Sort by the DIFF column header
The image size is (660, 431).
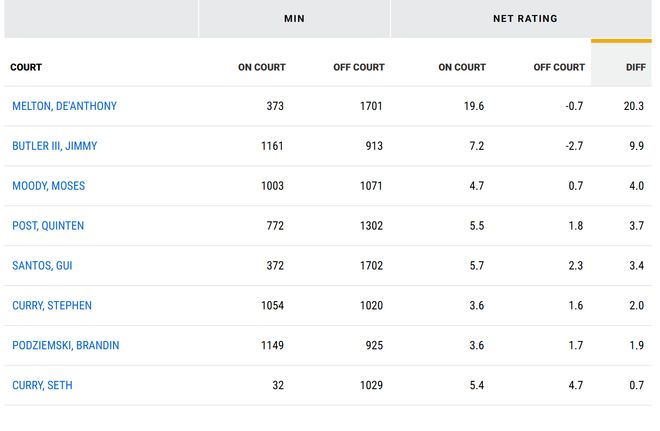tap(633, 67)
